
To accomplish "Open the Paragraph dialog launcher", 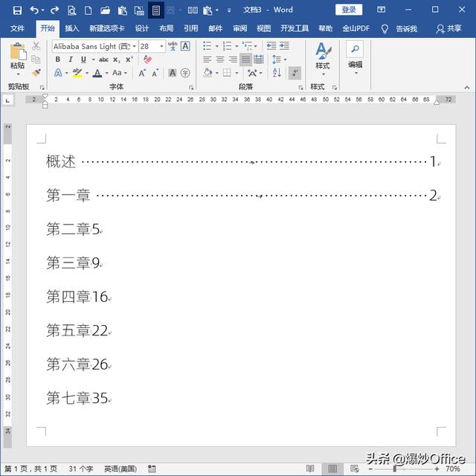I will [x=300, y=88].
